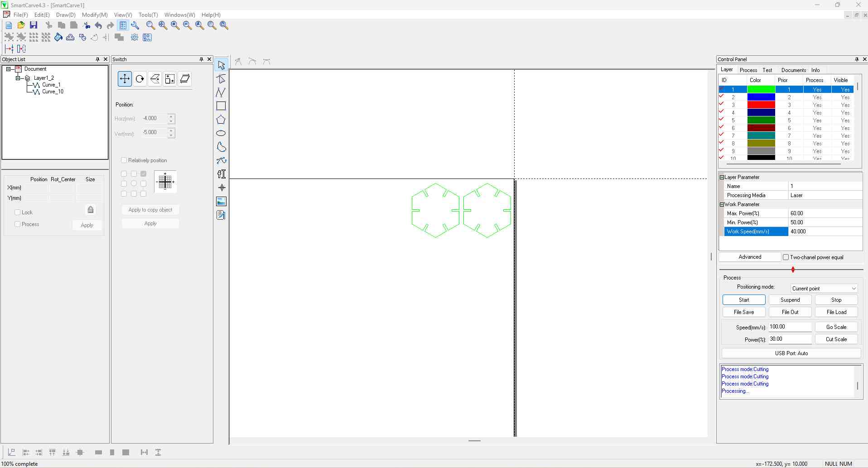The image size is (868, 468).
Task: Toggle the red checkmark for layer 2
Action: 721,97
